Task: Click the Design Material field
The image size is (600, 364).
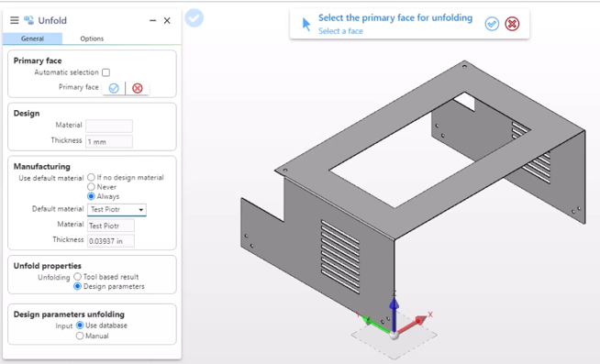Action: [109, 126]
